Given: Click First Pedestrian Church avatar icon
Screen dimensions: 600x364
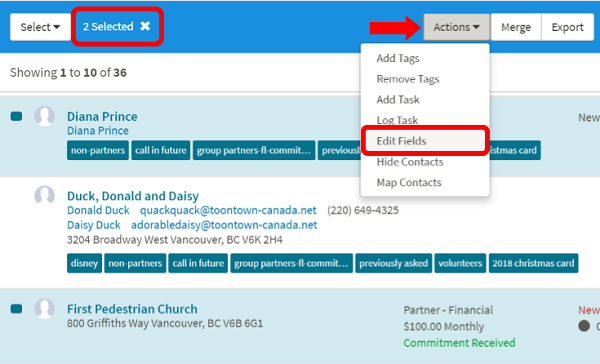Looking at the screenshot, I should (44, 309).
